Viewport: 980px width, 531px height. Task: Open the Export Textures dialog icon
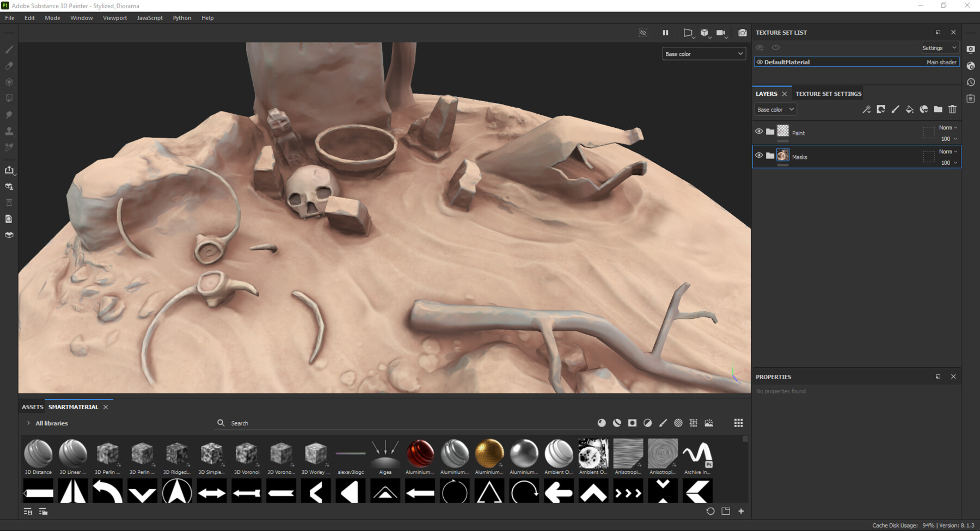(9, 170)
